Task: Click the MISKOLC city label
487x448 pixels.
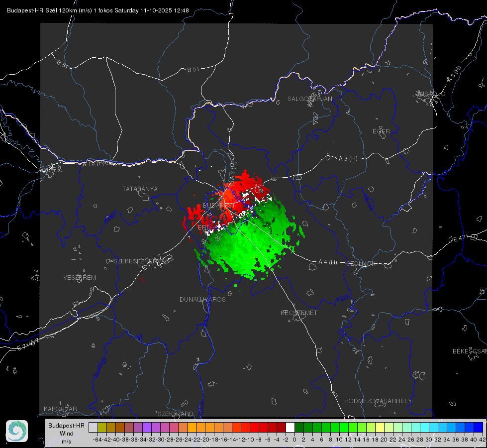Action: pyautogui.click(x=431, y=94)
